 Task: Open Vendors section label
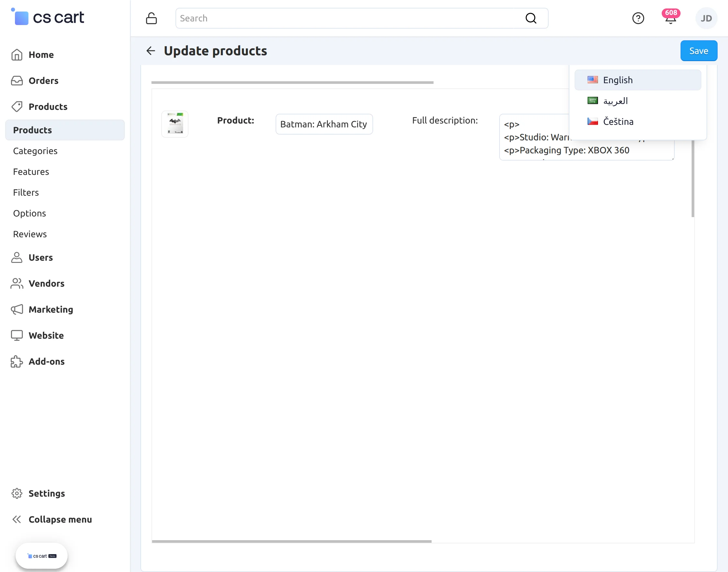[46, 283]
